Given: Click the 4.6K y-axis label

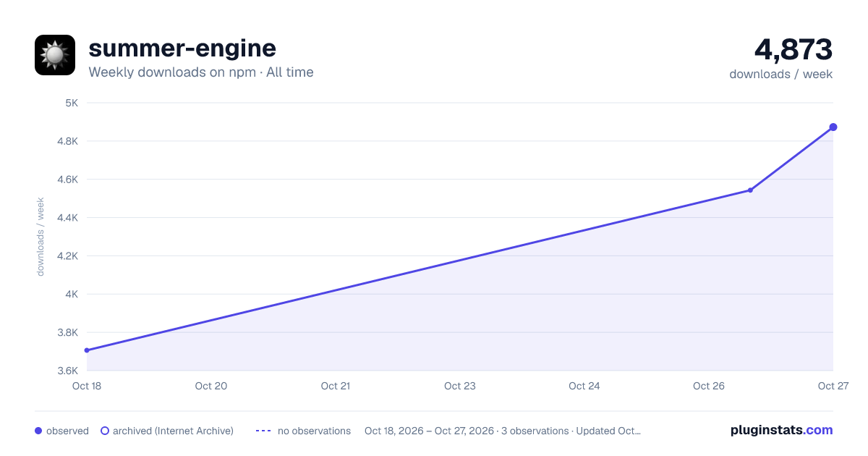Looking at the screenshot, I should [67, 180].
